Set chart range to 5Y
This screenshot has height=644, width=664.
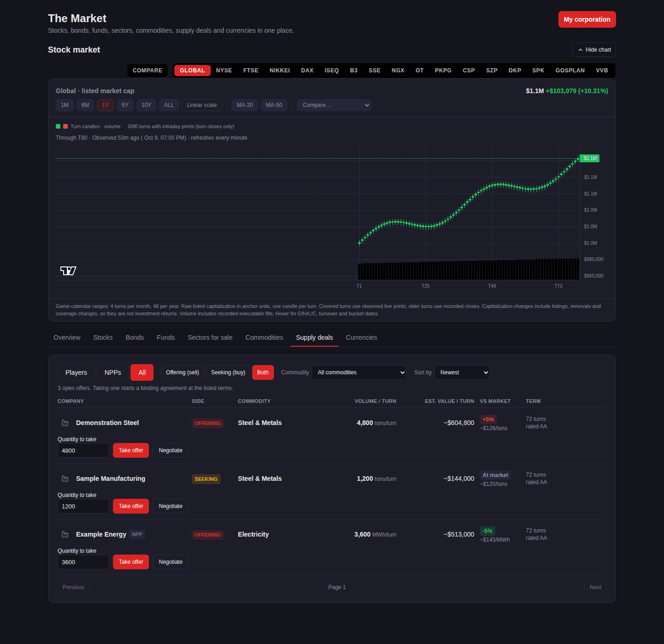tap(125, 105)
